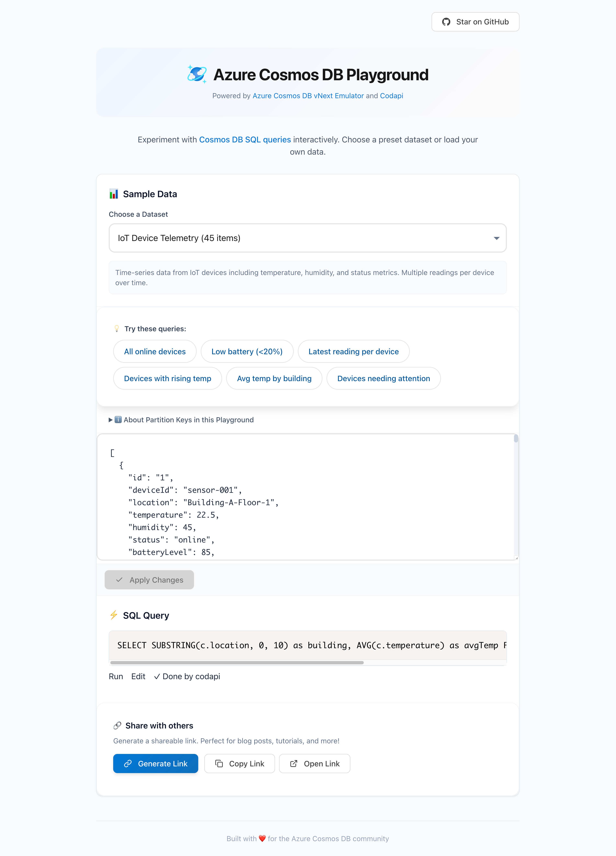This screenshot has height=856, width=616.
Task: Open the Cosmos DB SQL queries link
Action: (x=245, y=140)
